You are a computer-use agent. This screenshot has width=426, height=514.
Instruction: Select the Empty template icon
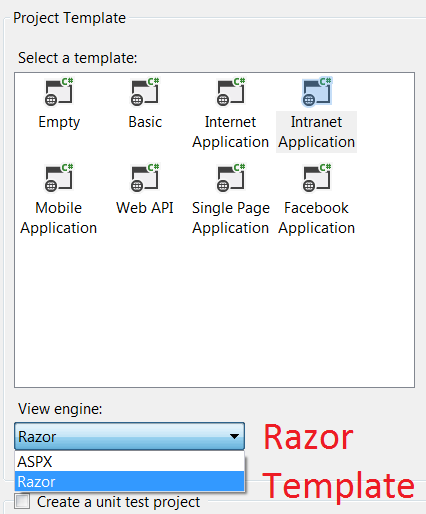[x=59, y=92]
